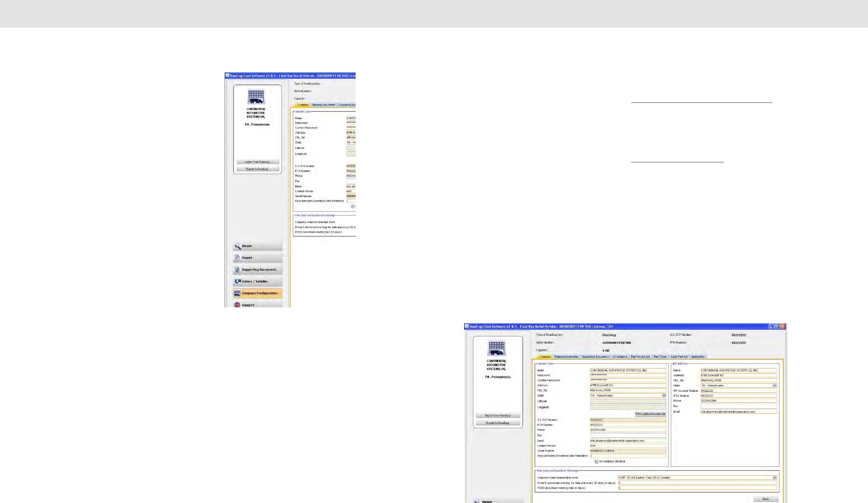
Task: Click the IRP Account Number input field
Action: pos(738,391)
